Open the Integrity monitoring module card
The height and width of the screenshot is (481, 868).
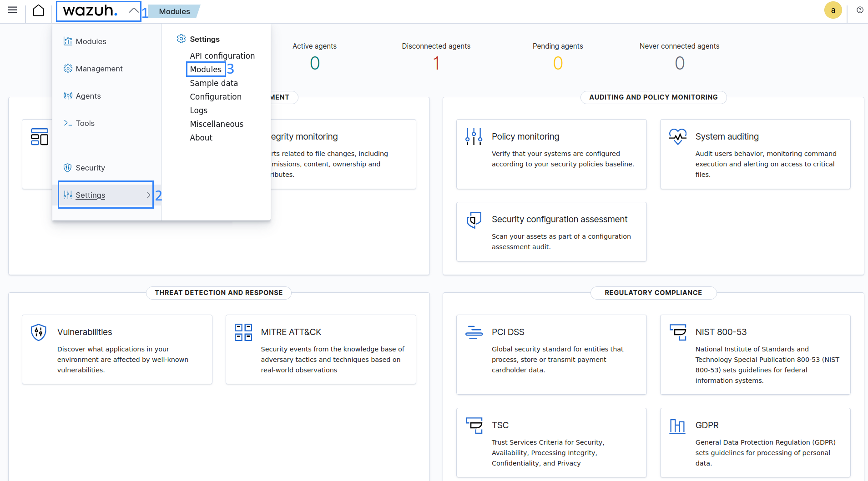coord(343,154)
